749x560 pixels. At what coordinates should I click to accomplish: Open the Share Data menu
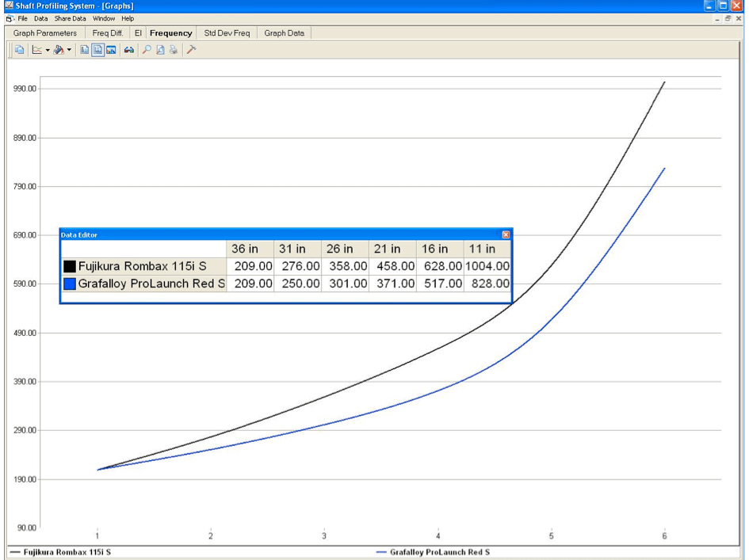point(70,18)
